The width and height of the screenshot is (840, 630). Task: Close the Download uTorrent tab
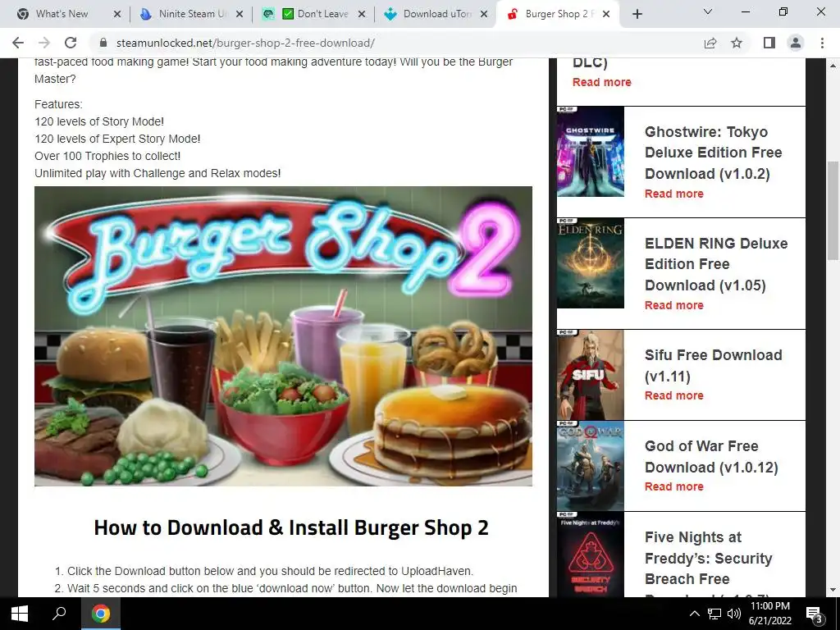(x=484, y=15)
